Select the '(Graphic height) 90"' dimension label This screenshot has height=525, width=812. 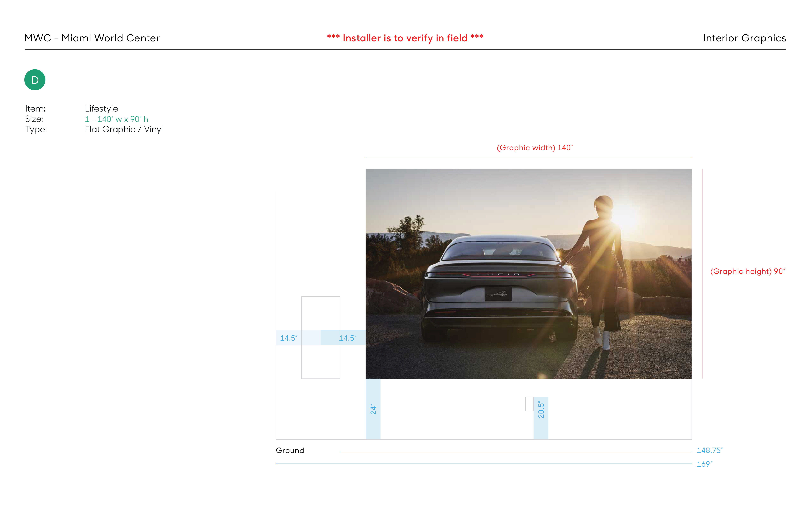tap(748, 271)
